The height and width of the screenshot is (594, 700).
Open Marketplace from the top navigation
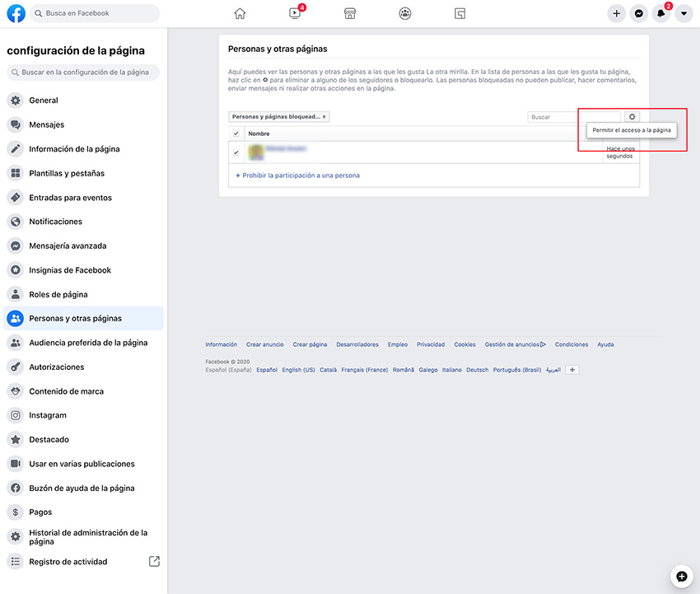[349, 13]
